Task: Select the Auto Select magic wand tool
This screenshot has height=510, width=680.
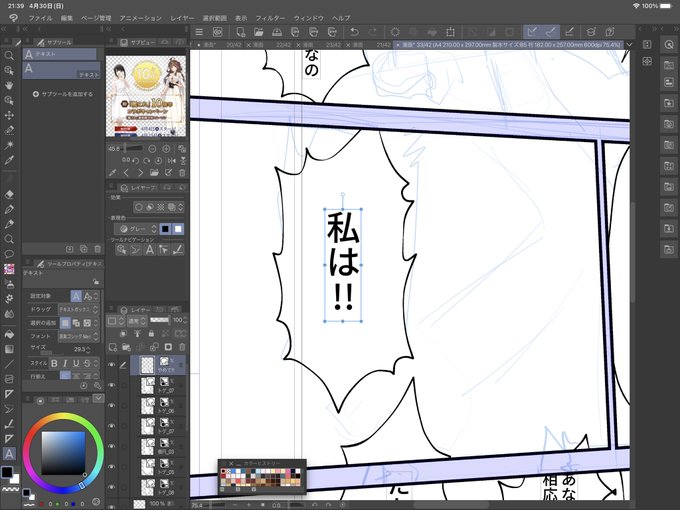Action: (9, 145)
